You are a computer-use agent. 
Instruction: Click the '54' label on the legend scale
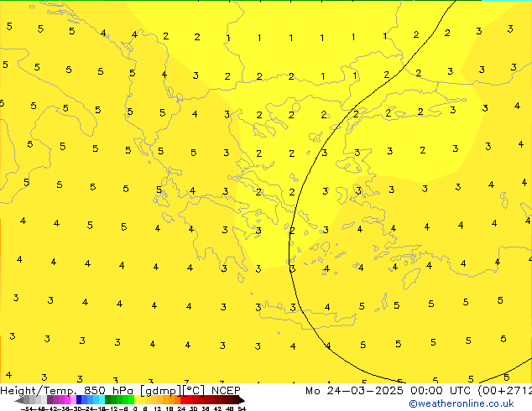click(x=242, y=408)
